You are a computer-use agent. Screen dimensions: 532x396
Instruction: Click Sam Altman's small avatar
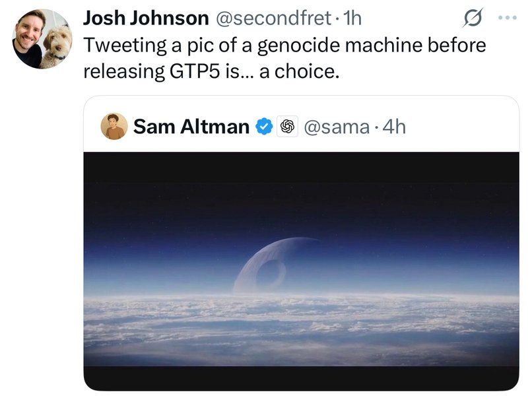click(114, 126)
